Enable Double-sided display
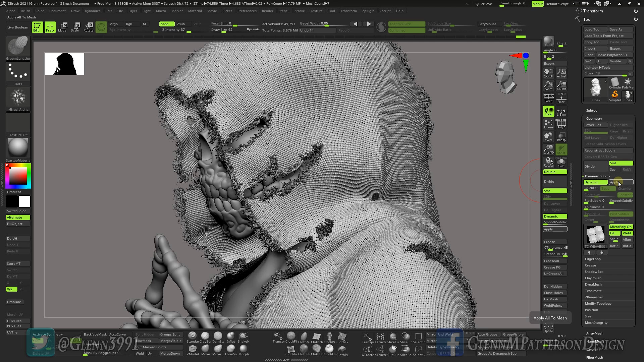644x362 pixels. pyautogui.click(x=554, y=172)
